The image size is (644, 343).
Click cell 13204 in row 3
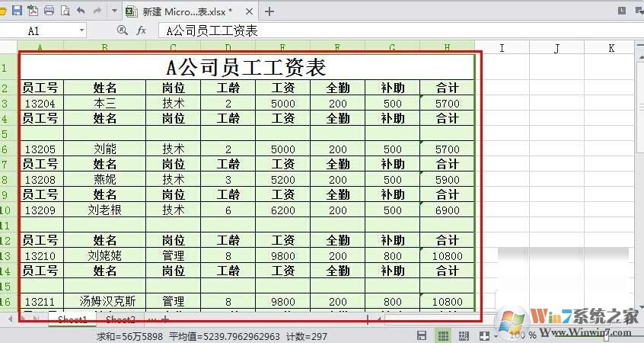point(40,103)
